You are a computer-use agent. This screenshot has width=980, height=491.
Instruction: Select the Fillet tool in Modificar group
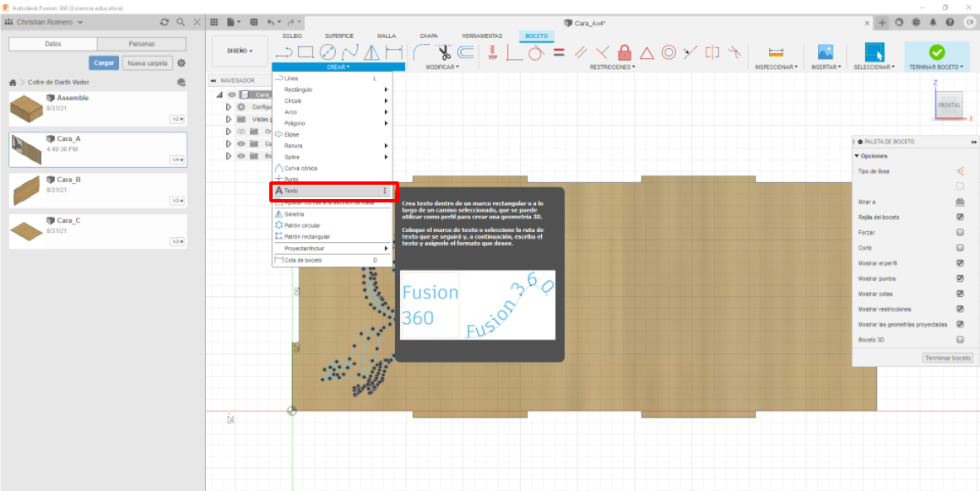coord(421,52)
